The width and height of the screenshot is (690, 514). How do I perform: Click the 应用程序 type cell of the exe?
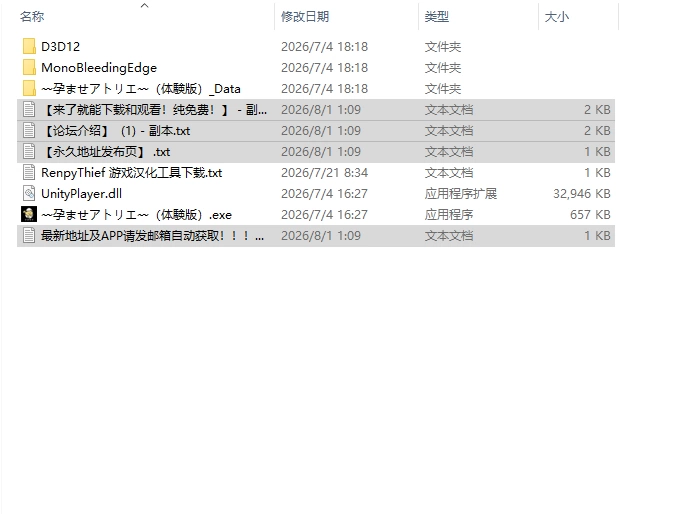click(x=449, y=215)
